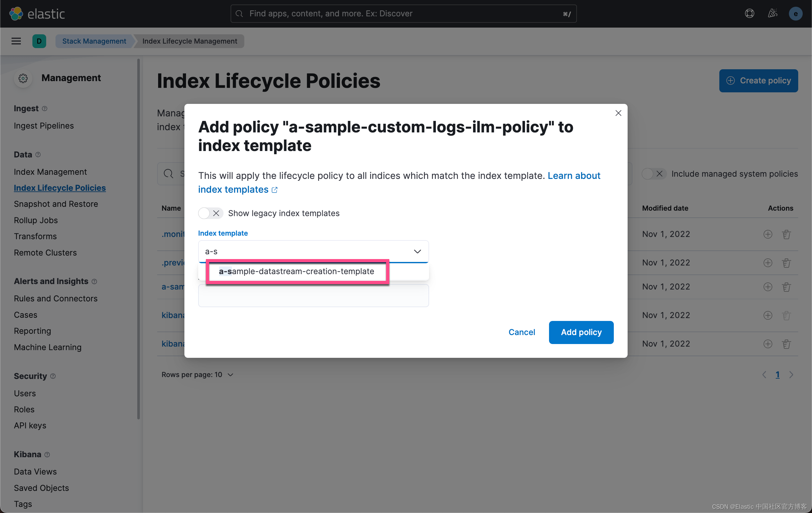Click the trash icon on first policy row
Image resolution: width=812 pixels, height=513 pixels.
(x=786, y=234)
